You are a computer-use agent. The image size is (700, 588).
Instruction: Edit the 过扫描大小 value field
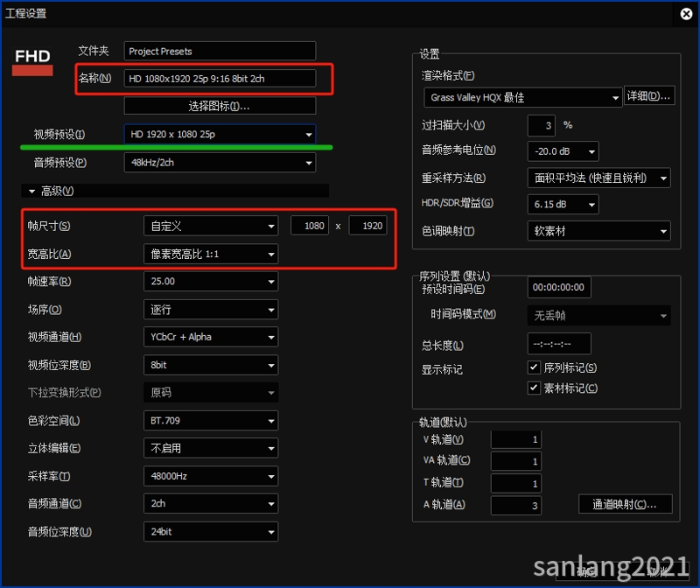(x=541, y=125)
